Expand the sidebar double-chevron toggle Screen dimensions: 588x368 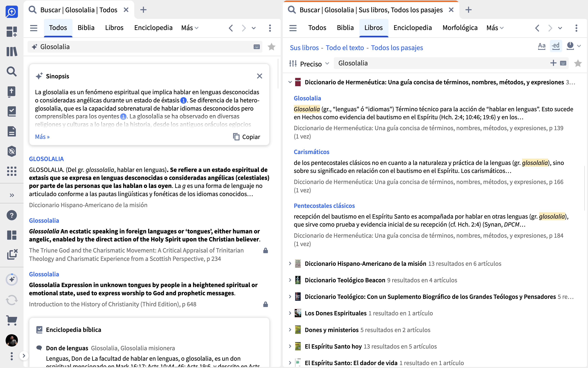coord(12,195)
